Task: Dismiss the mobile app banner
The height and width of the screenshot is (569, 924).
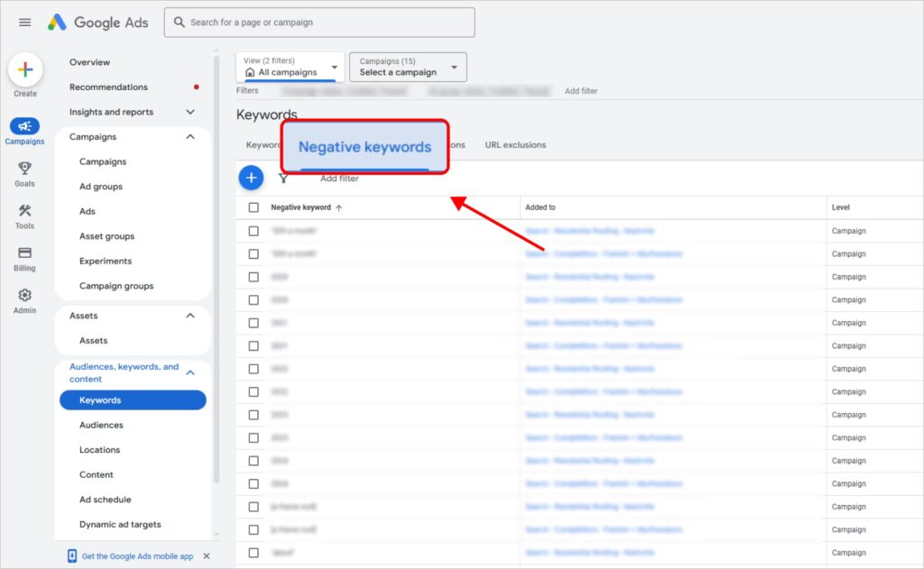Action: pos(206,556)
